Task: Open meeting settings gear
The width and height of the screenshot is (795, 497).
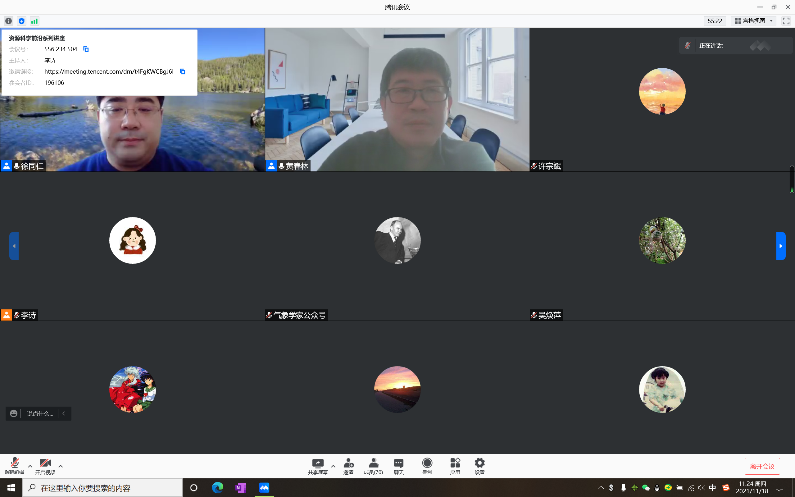Action: point(480,465)
